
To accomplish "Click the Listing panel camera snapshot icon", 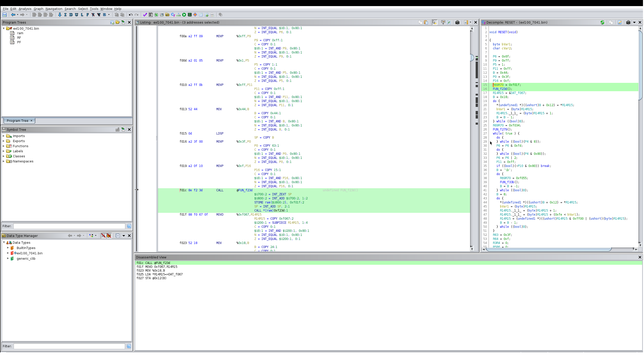I will [457, 22].
